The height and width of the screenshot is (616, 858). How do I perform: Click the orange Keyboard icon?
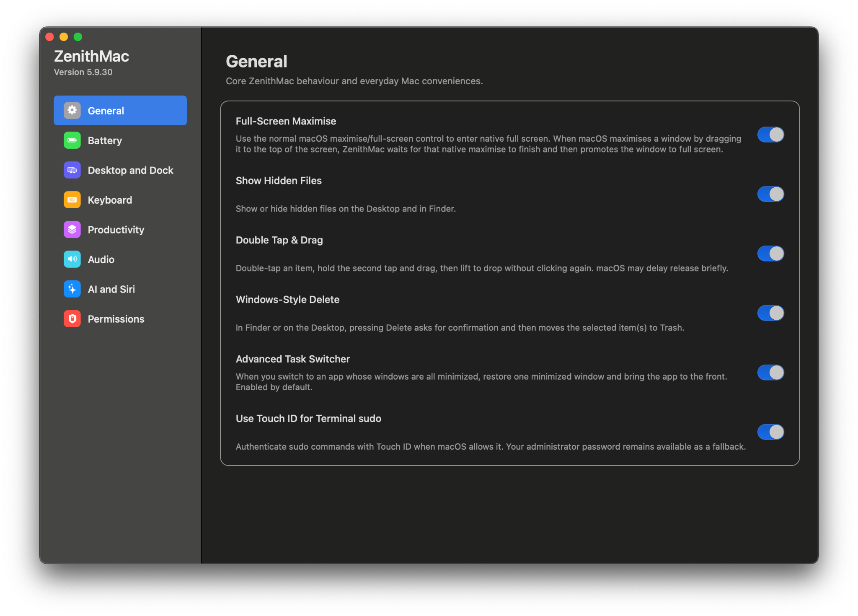click(x=72, y=200)
